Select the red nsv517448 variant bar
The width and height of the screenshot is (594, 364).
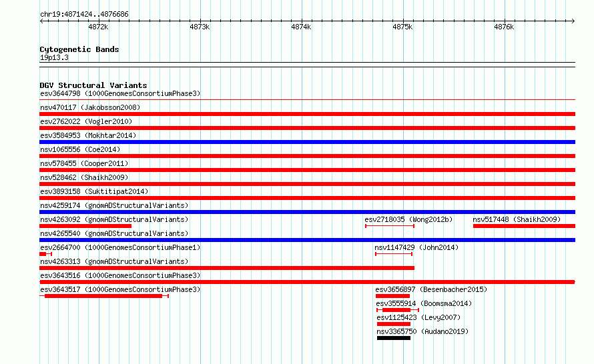[x=525, y=226]
